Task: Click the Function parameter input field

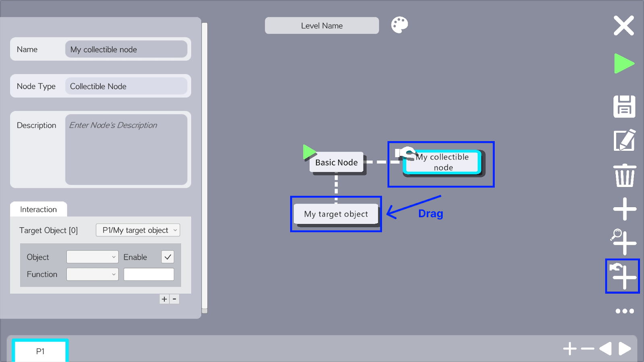Action: click(x=149, y=274)
